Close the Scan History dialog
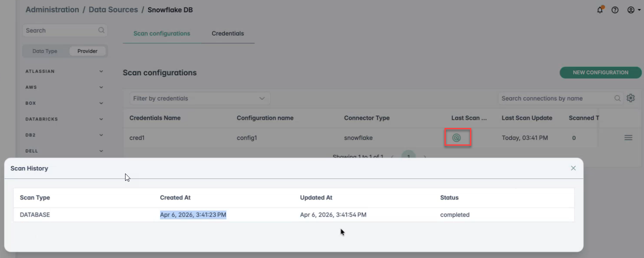The image size is (644, 258). pyautogui.click(x=573, y=168)
